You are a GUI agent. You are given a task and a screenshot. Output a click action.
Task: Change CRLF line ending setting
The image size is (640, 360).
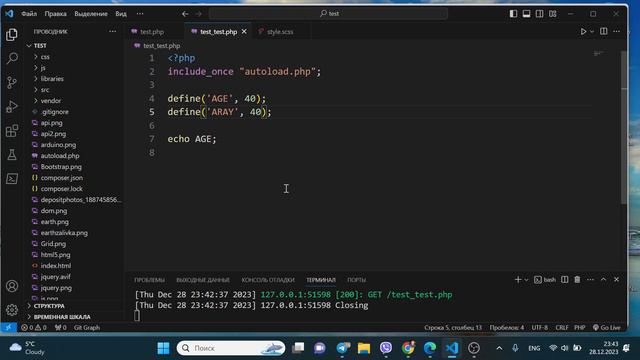[x=562, y=327]
